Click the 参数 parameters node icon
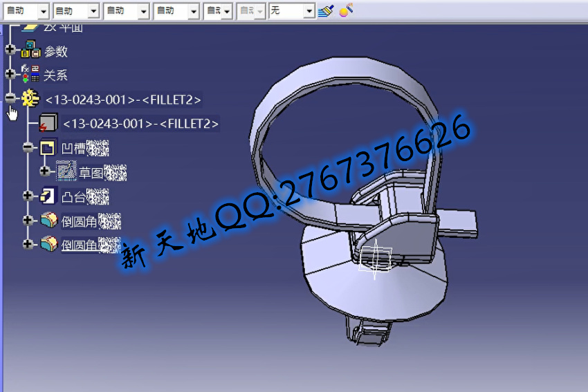 31,50
